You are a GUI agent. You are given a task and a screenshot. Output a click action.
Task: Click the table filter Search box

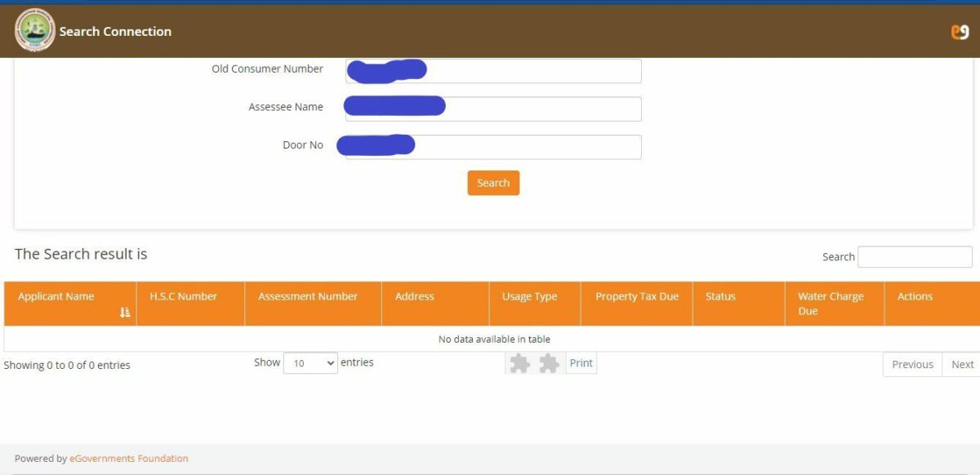pyautogui.click(x=915, y=257)
